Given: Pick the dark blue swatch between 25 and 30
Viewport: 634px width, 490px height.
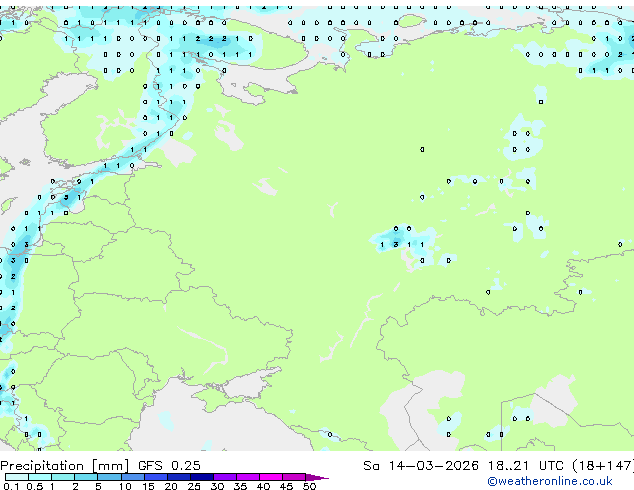Looking at the screenshot, I should tap(202, 477).
